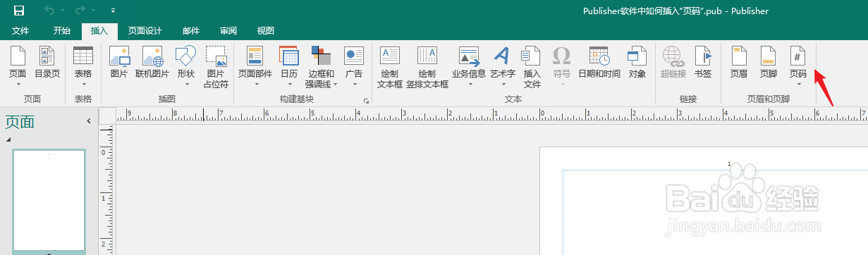Edit the 页脚 footer
The height and width of the screenshot is (255, 868).
(x=769, y=62)
